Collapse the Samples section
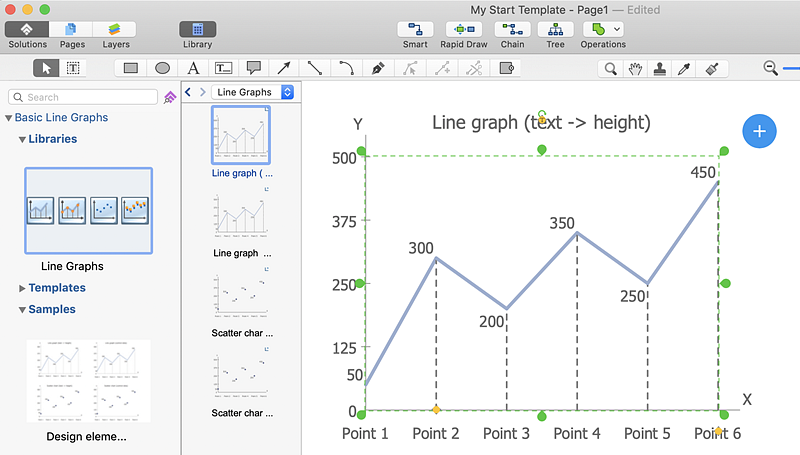The width and height of the screenshot is (800, 455). click(x=23, y=310)
